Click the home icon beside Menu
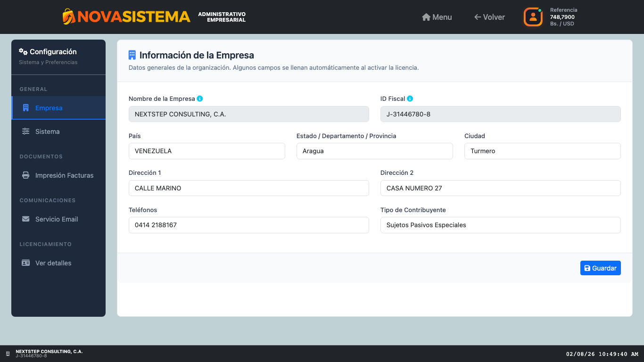The height and width of the screenshot is (362, 644). click(x=426, y=17)
